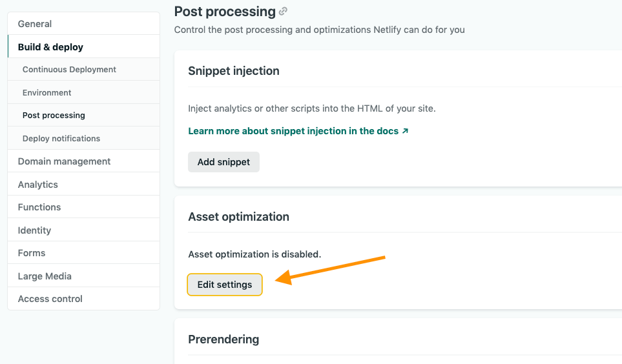Click the Asset optimization heading
Viewport: 622px width, 364px height.
point(238,217)
